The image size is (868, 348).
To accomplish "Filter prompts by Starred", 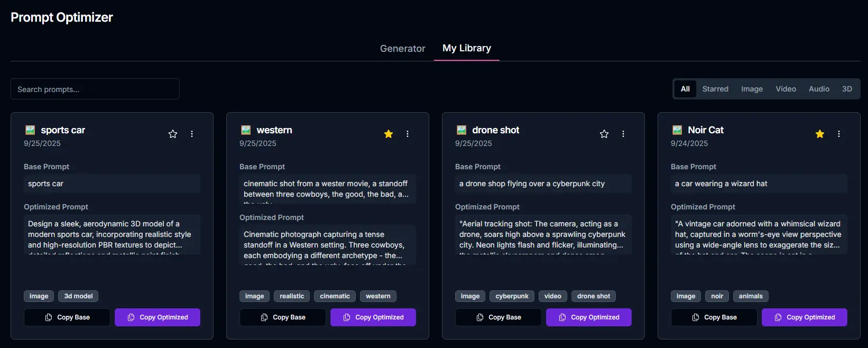I will point(715,89).
